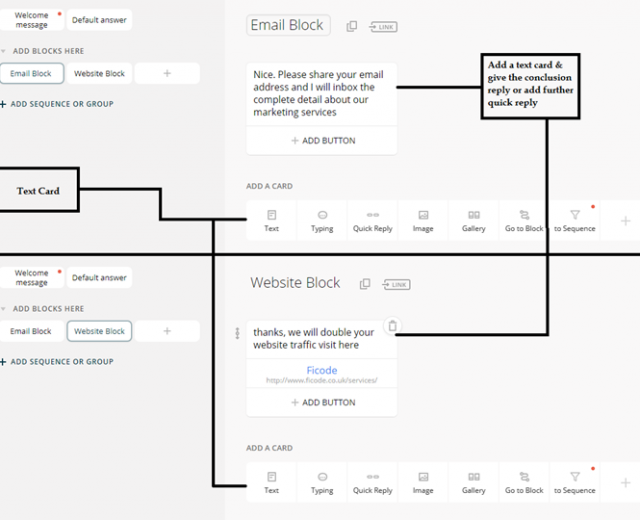Open the Ficode link button
Viewport: 640px width, 520px height.
click(x=321, y=371)
